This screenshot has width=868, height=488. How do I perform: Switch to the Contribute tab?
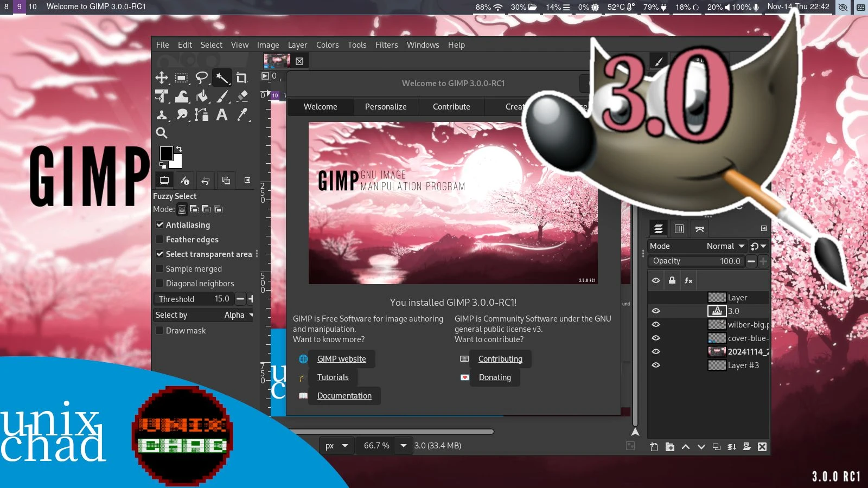coord(451,107)
